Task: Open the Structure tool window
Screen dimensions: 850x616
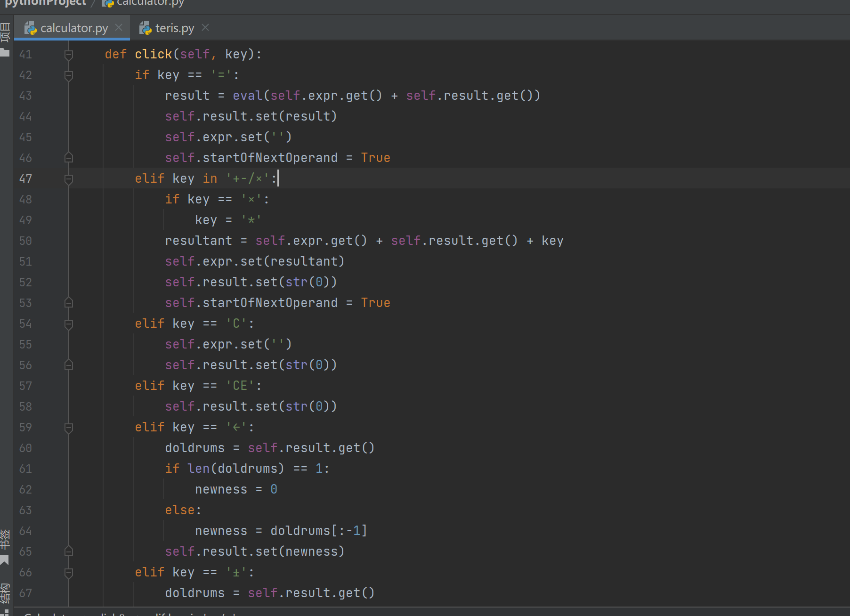Action: point(5,593)
